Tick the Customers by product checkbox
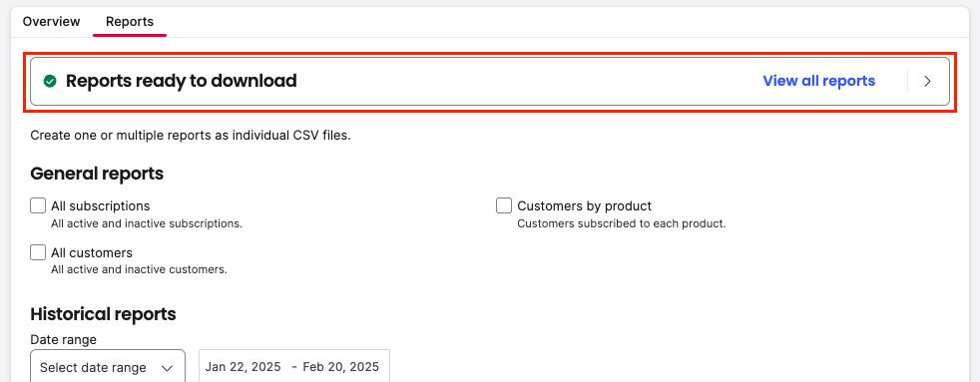The image size is (980, 382). tap(504, 205)
